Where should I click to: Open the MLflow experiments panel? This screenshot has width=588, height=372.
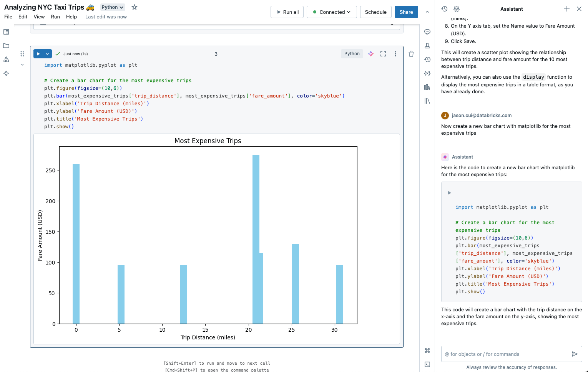(427, 46)
